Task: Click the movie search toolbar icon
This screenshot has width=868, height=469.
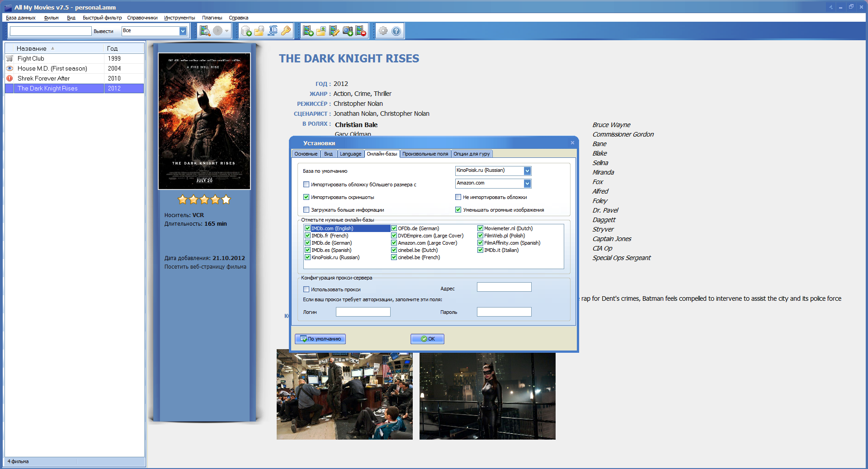Action: [x=205, y=31]
